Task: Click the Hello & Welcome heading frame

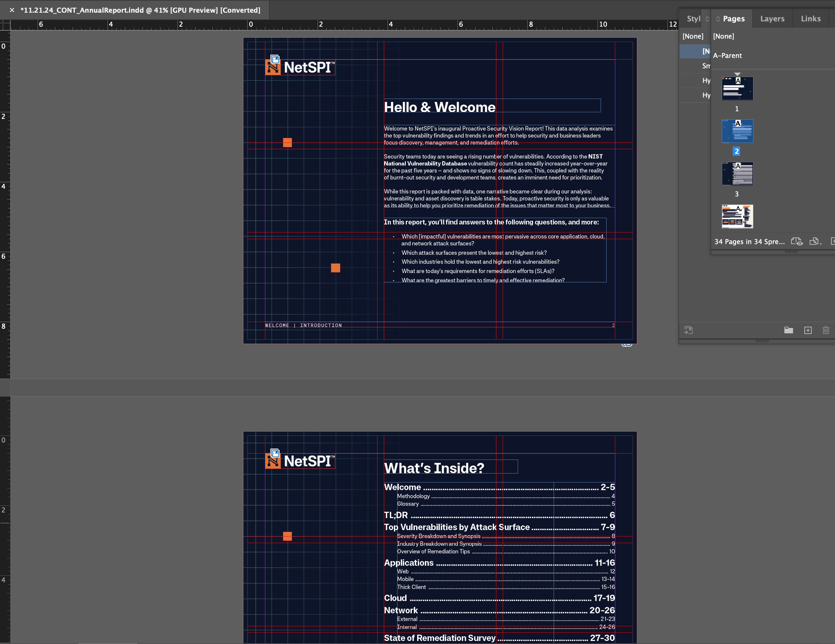Action: point(440,107)
